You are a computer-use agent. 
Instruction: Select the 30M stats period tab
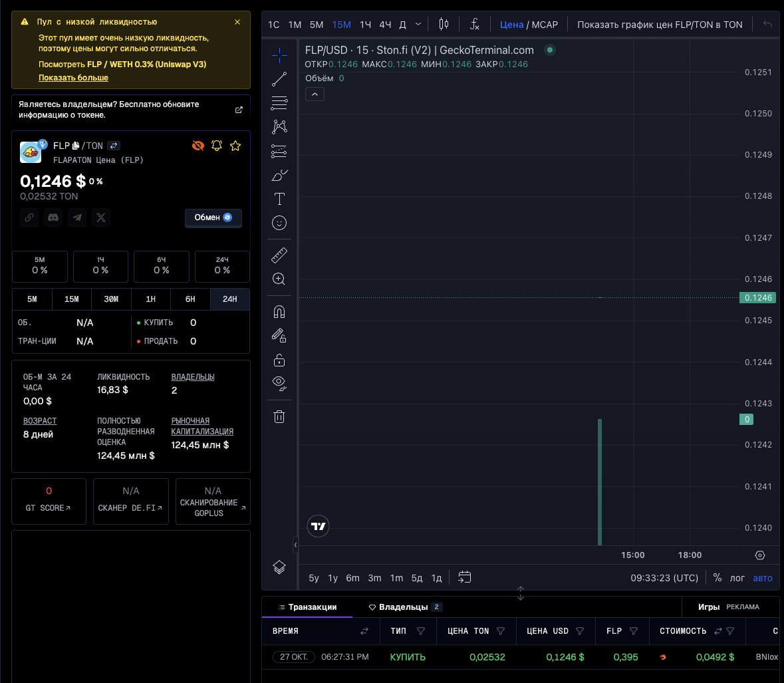click(111, 299)
